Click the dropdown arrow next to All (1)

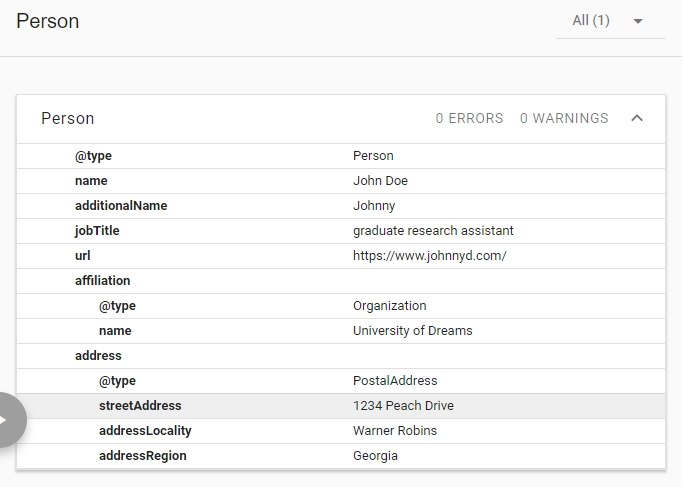pos(638,21)
